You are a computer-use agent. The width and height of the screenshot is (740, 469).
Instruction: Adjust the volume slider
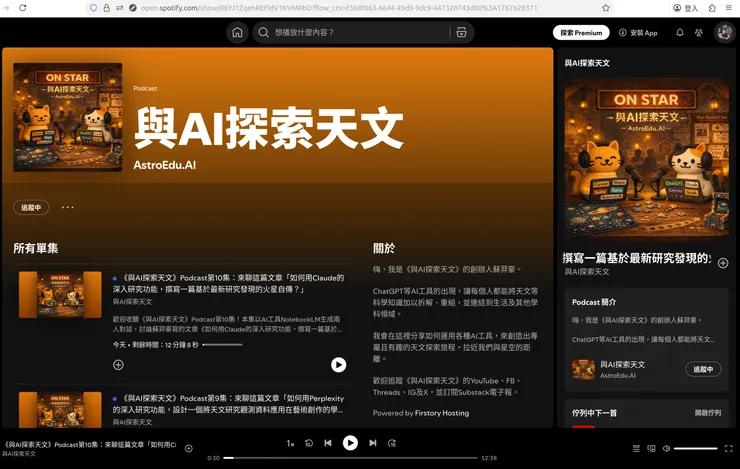696,448
